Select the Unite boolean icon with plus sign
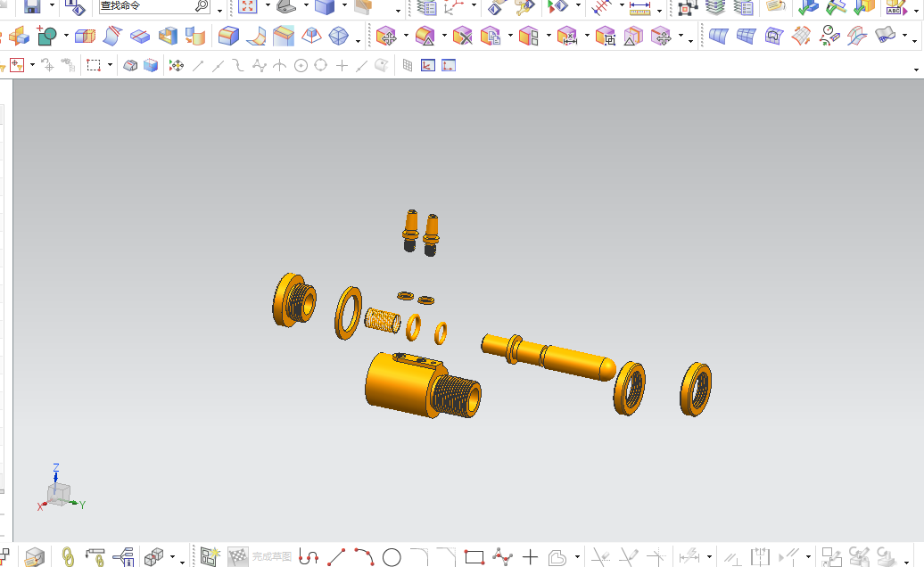Image resolution: width=924 pixels, height=567 pixels. (x=46, y=37)
